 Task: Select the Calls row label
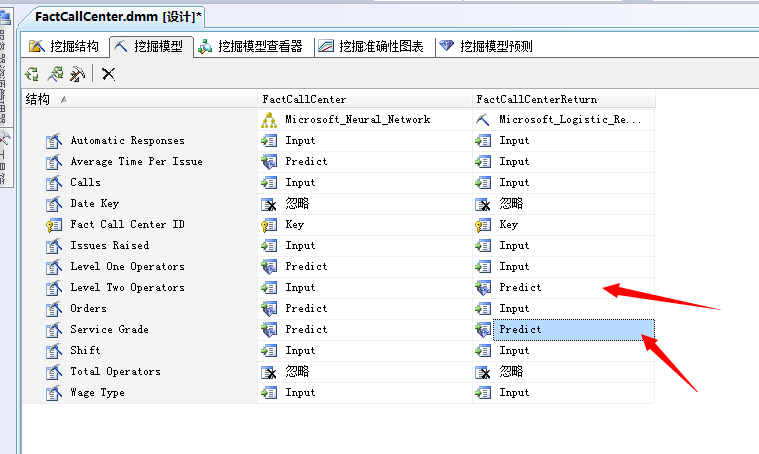pyautogui.click(x=85, y=183)
